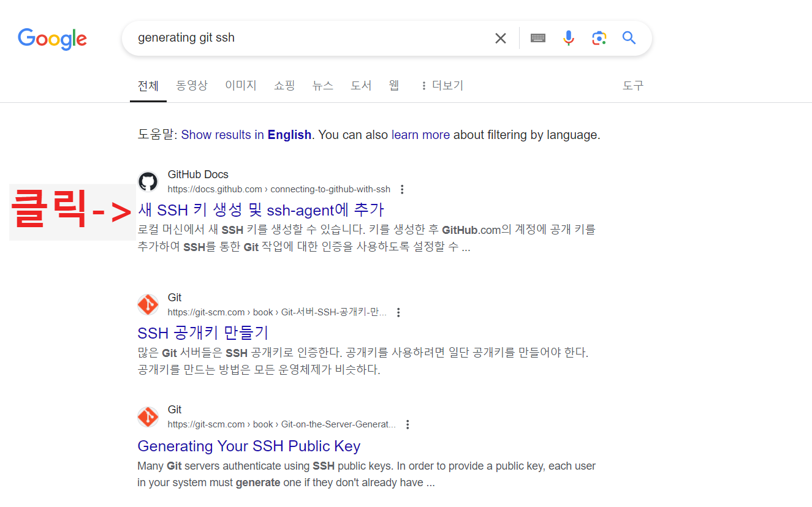Image resolution: width=812 pixels, height=507 pixels.
Task: Click git-scm.com Git-서버-SSH-공개키 URL
Action: [x=277, y=312]
